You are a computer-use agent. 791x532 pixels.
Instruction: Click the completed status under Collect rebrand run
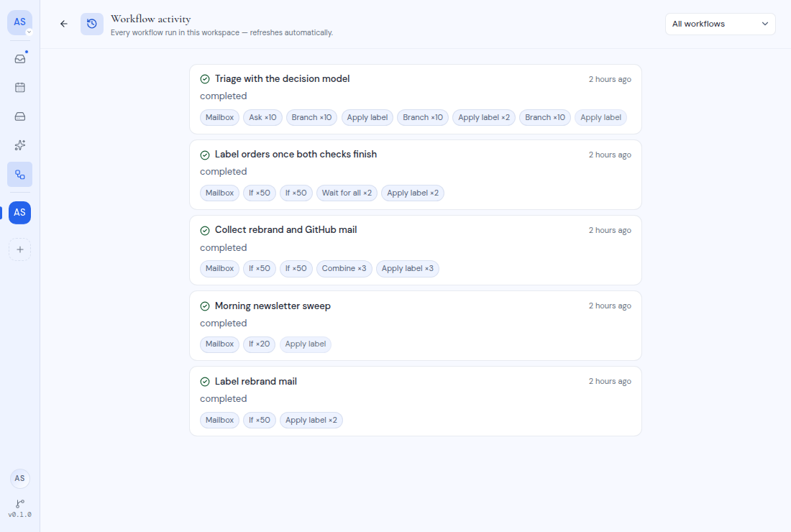[224, 247]
